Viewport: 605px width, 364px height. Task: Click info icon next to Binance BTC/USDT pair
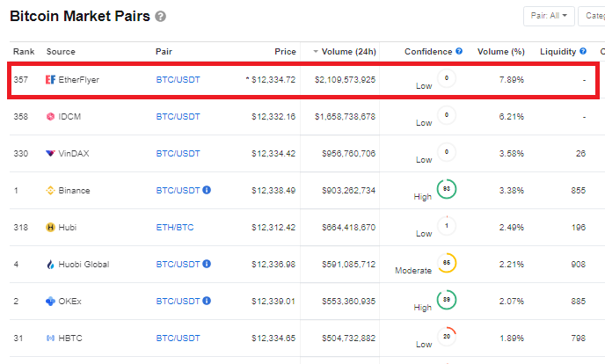click(x=207, y=190)
